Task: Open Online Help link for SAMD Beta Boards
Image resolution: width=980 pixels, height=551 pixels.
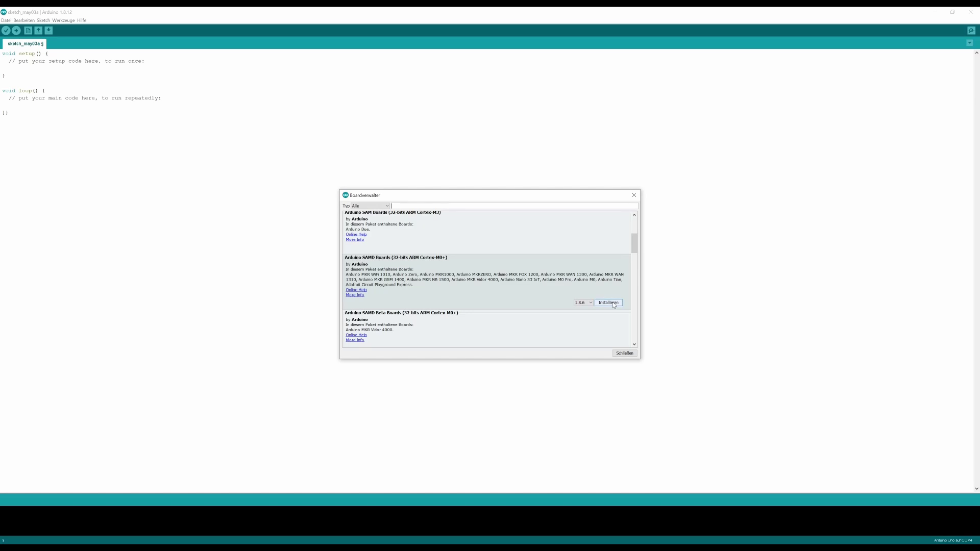Action: point(356,335)
